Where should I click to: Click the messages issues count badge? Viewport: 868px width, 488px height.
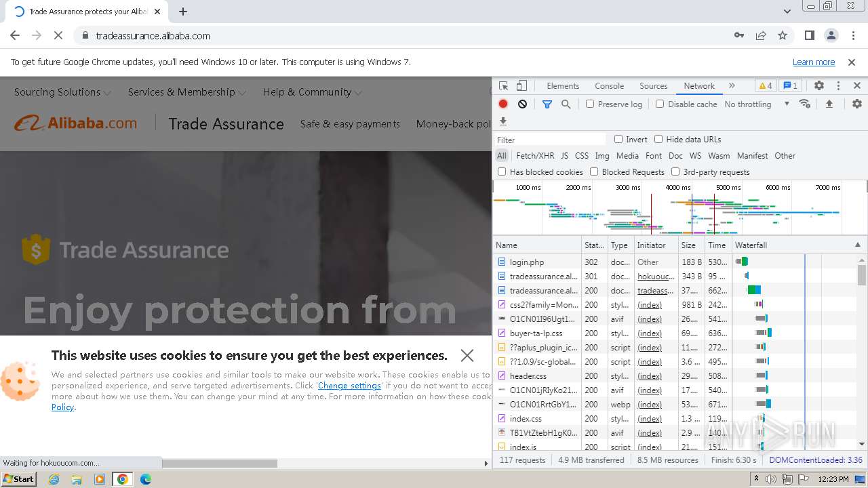pos(790,86)
